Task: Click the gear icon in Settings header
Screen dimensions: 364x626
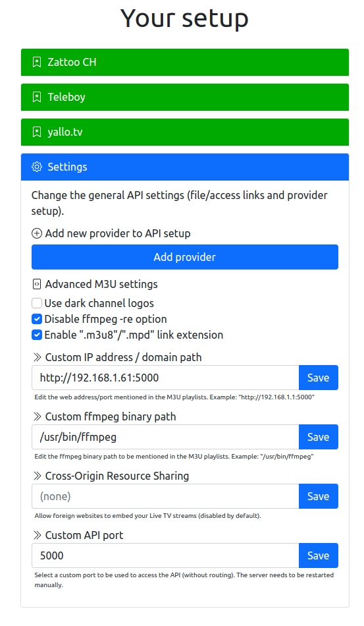Action: coord(37,167)
